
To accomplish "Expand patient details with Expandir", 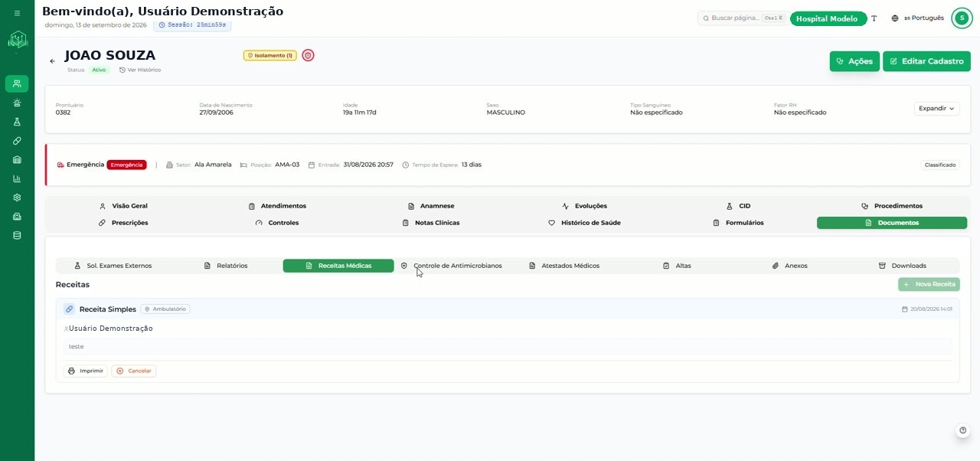I will click(936, 109).
